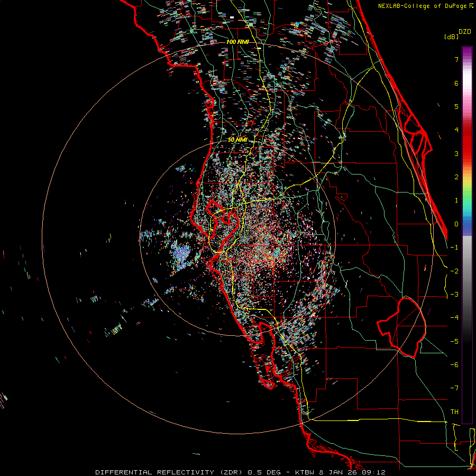Click the -4 value on color scale
The height and width of the screenshot is (476, 476).
tap(454, 318)
